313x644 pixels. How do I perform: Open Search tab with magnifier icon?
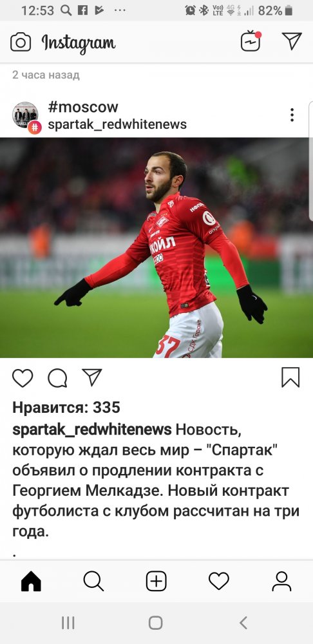tap(93, 581)
